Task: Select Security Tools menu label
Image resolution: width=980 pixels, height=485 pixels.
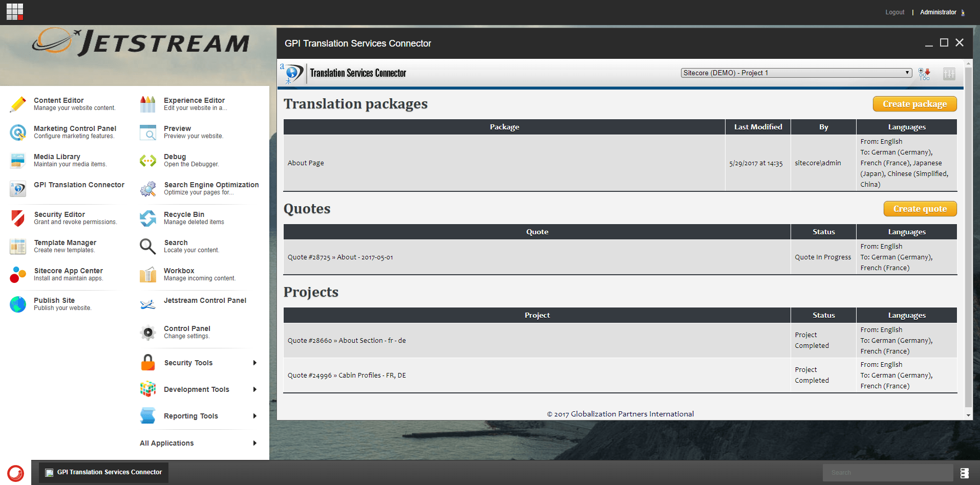Action: 188,363
